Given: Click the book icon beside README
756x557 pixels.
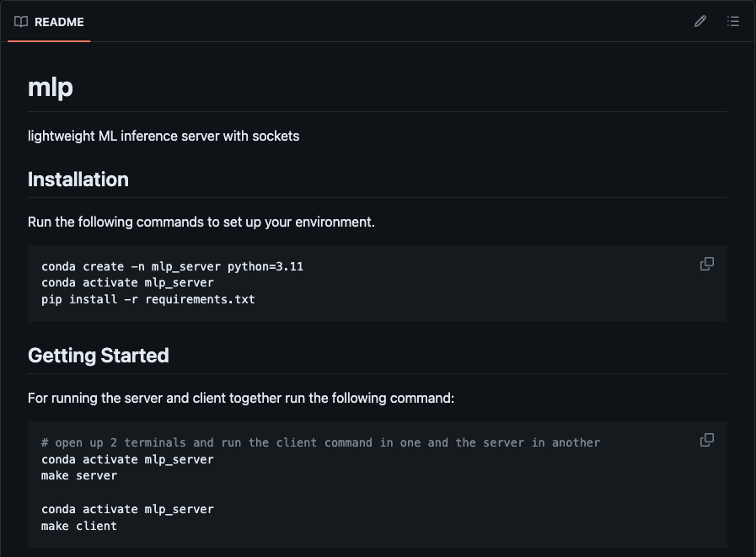Looking at the screenshot, I should pyautogui.click(x=21, y=22).
